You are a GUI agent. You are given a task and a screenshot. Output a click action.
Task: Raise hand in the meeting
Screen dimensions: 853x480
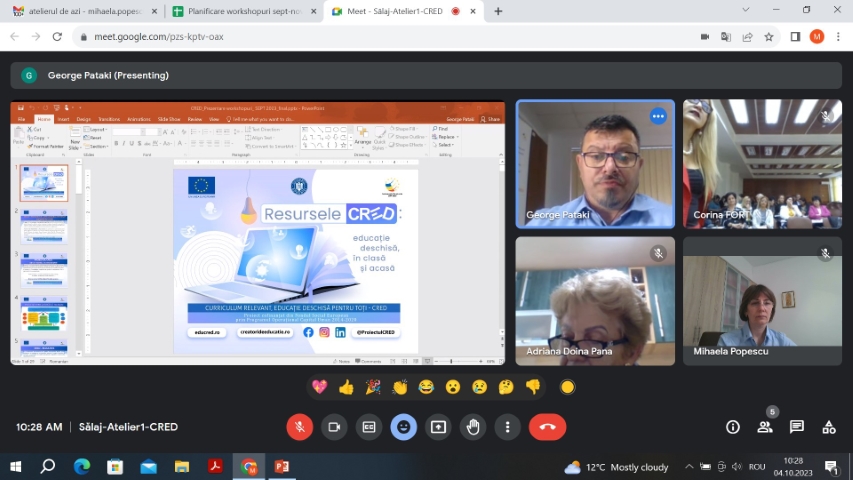point(473,427)
